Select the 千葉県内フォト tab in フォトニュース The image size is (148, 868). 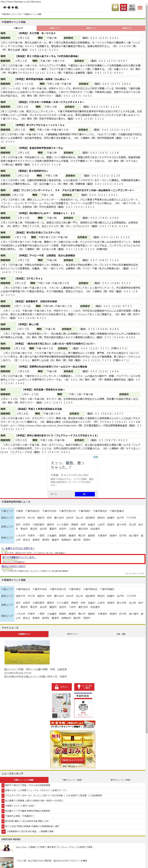click(x=24, y=634)
